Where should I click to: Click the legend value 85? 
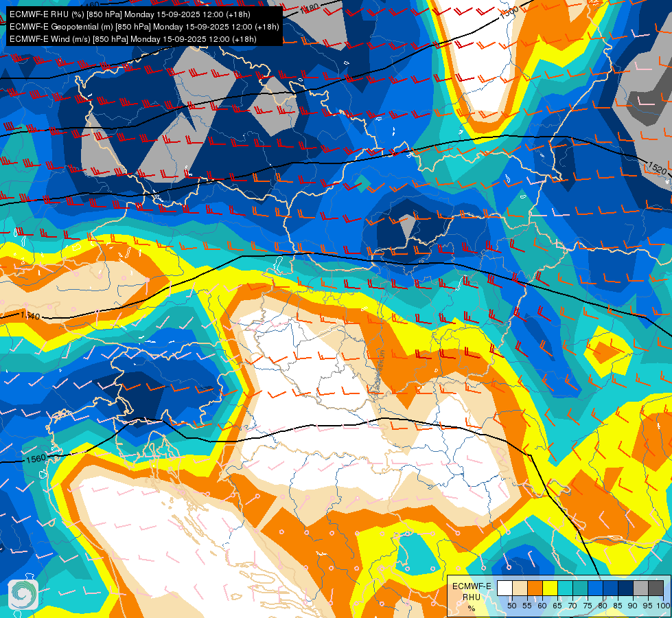(x=618, y=606)
